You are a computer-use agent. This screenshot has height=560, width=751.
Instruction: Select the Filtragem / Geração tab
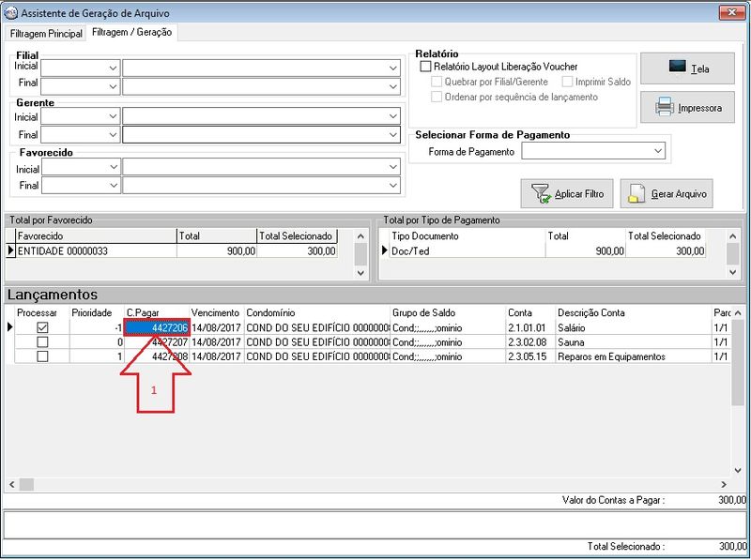coord(132,33)
